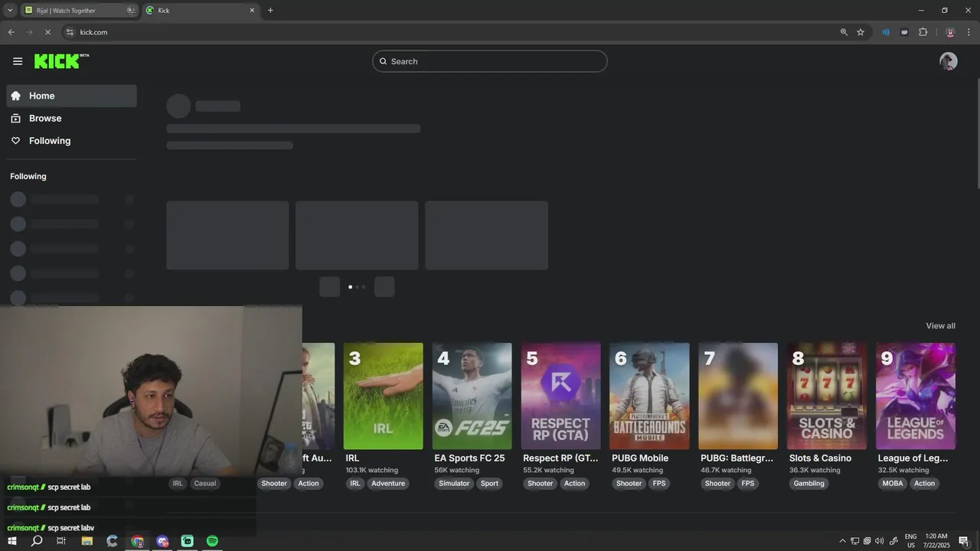Go back with browser back arrow
This screenshot has width=980, height=551.
(x=11, y=32)
